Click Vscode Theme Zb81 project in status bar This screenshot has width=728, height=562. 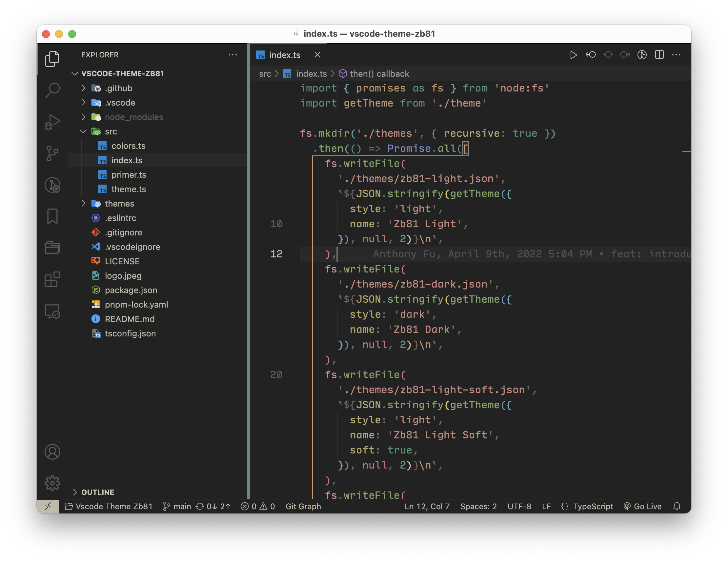[108, 506]
